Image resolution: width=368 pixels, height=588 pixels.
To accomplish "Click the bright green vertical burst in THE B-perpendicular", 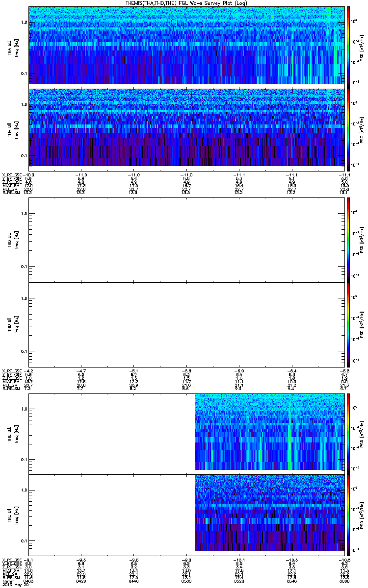I will coord(290,432).
